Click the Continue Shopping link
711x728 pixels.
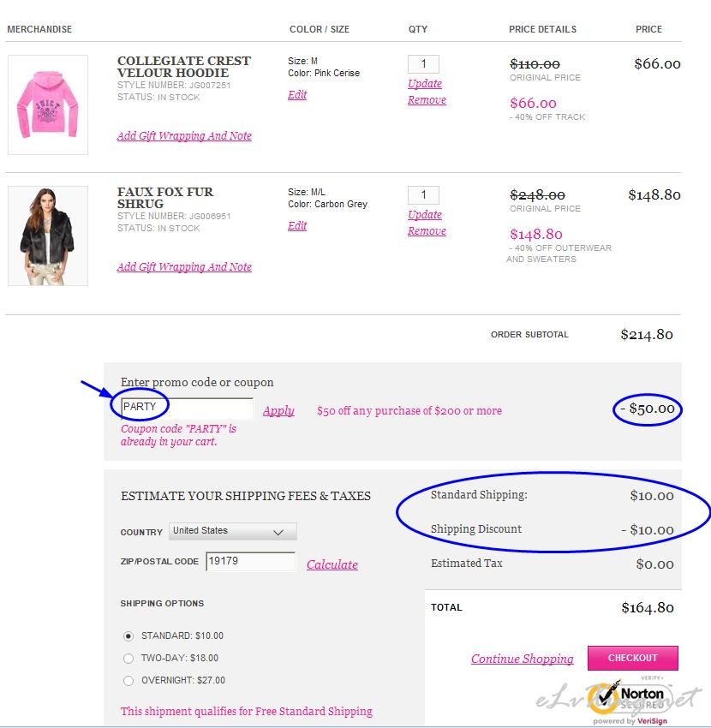coord(522,659)
